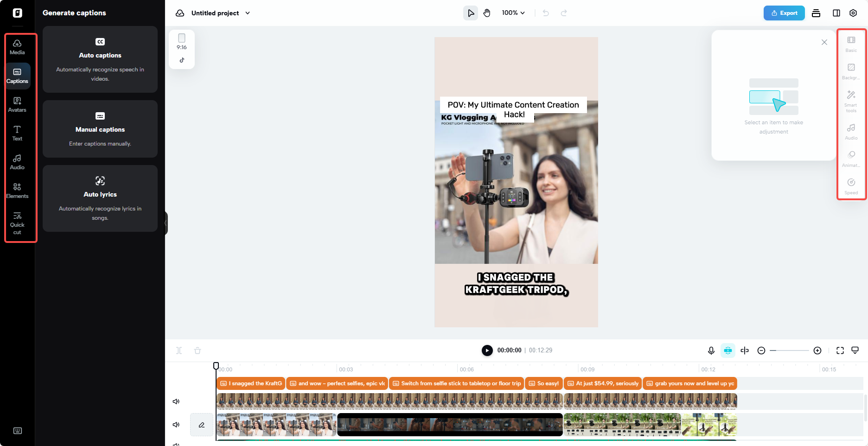Redo the last action
Viewport: 868px width, 446px height.
[564, 13]
